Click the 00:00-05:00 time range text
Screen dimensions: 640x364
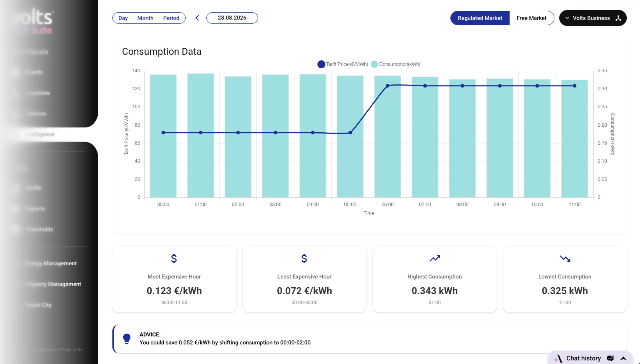click(304, 302)
